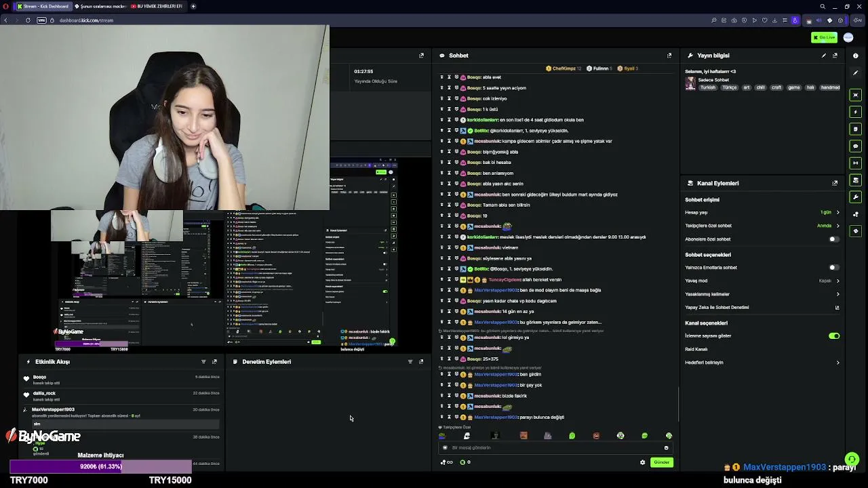This screenshot has width=868, height=488.
Task: Click the Turkish stream tag
Action: tap(708, 87)
